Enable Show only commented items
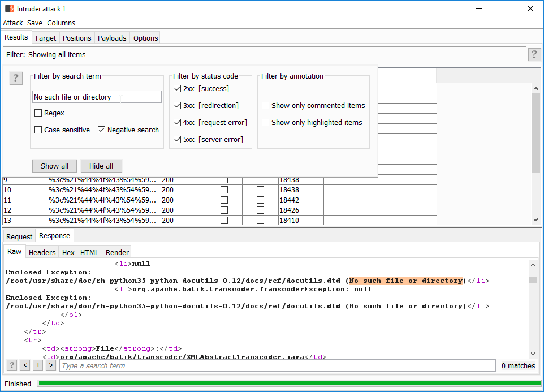Viewport: 544px width, 392px height. (265, 105)
